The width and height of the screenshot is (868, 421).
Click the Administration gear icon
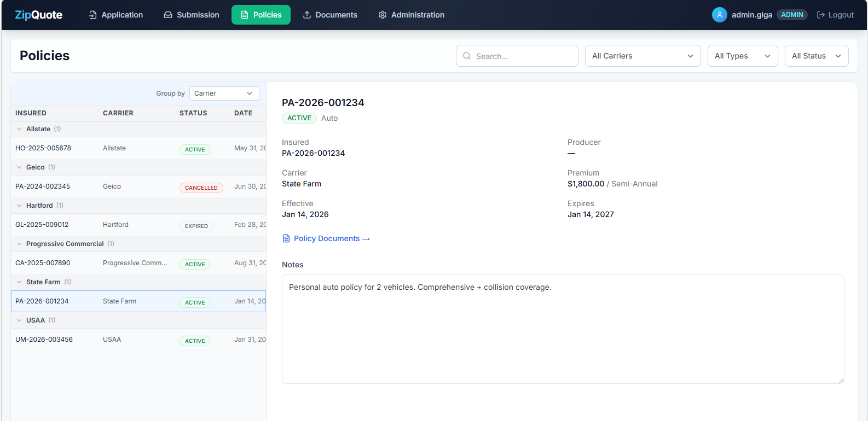point(383,15)
